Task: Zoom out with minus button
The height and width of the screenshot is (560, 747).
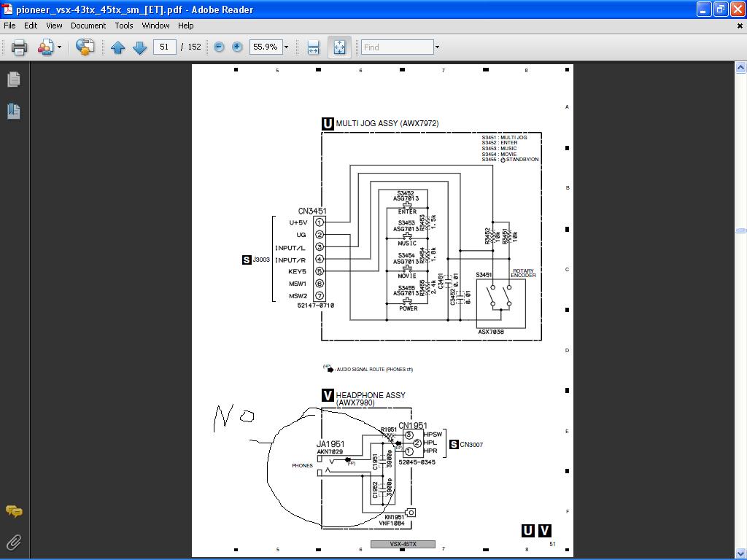Action: (219, 47)
